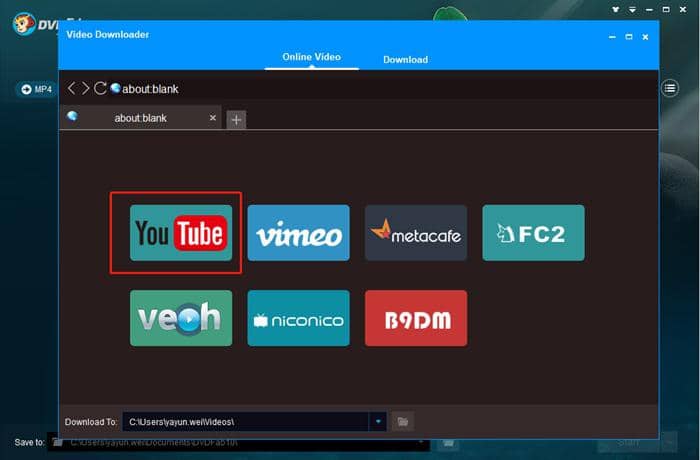Click the about:blank address field
Image resolution: width=700 pixels, height=460 pixels.
pyautogui.click(x=150, y=89)
